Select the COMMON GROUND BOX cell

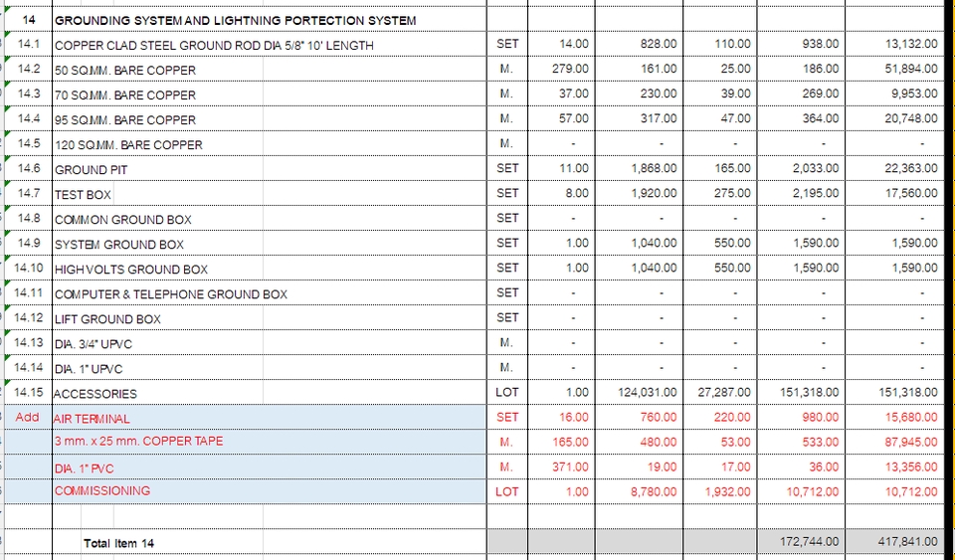(270, 219)
